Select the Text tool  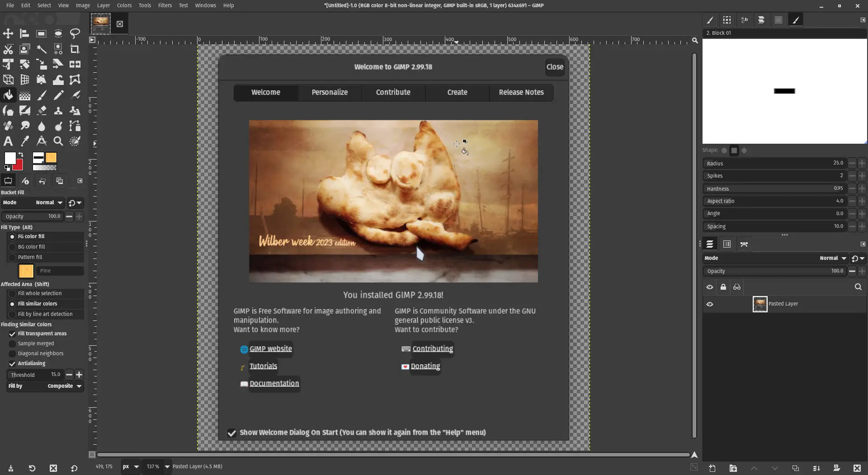8,141
